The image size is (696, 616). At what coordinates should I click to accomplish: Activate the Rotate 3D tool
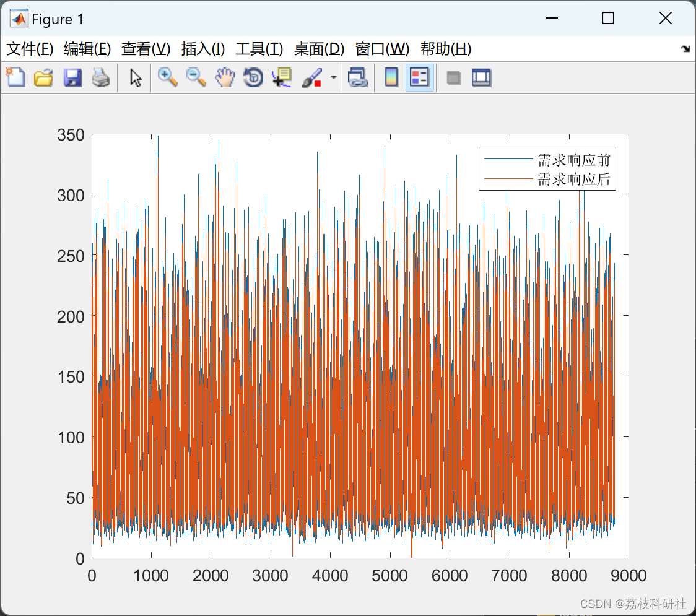pyautogui.click(x=253, y=77)
